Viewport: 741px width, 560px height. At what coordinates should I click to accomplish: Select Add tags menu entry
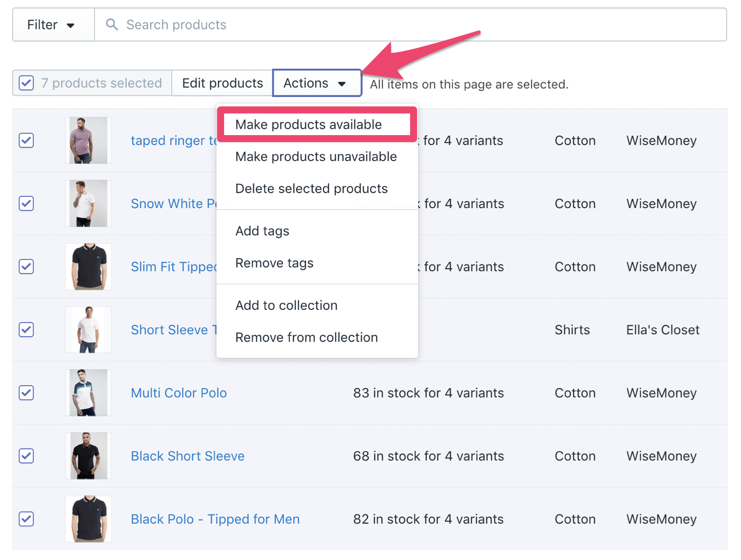(x=317, y=231)
